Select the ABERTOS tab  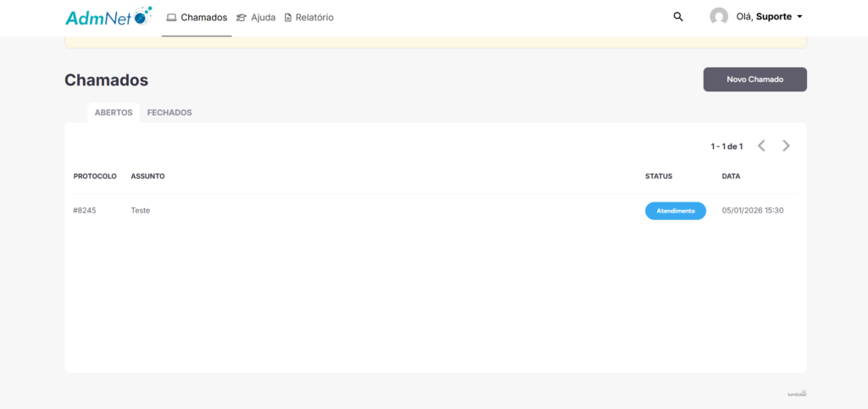tap(114, 113)
